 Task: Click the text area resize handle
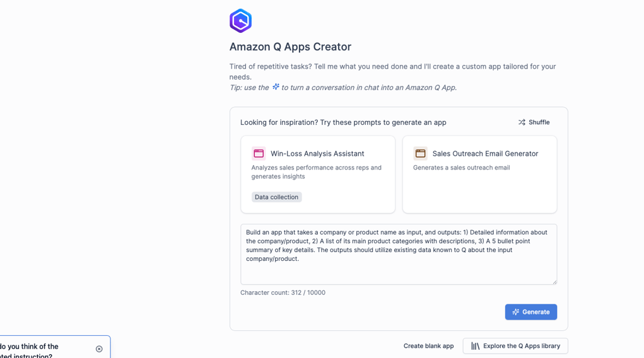554,282
